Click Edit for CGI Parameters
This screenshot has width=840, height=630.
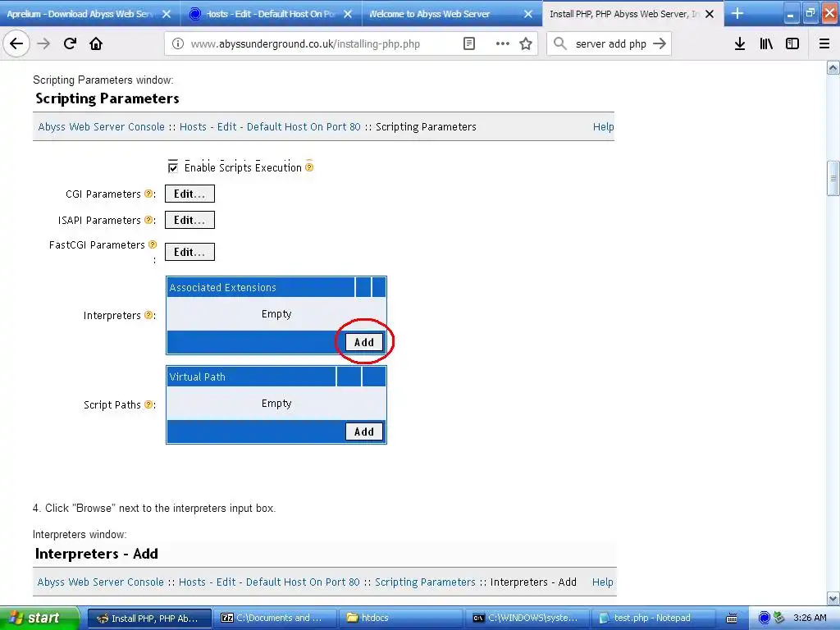pyautogui.click(x=189, y=194)
